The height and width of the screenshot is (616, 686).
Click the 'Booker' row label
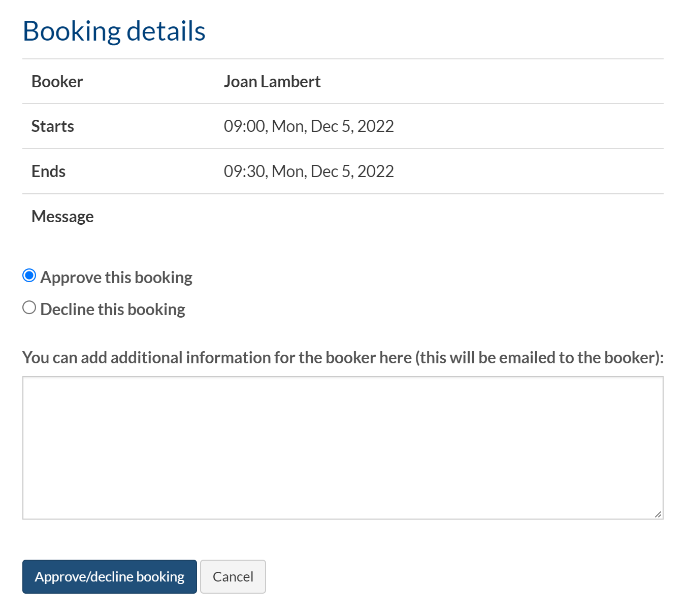pyautogui.click(x=57, y=82)
